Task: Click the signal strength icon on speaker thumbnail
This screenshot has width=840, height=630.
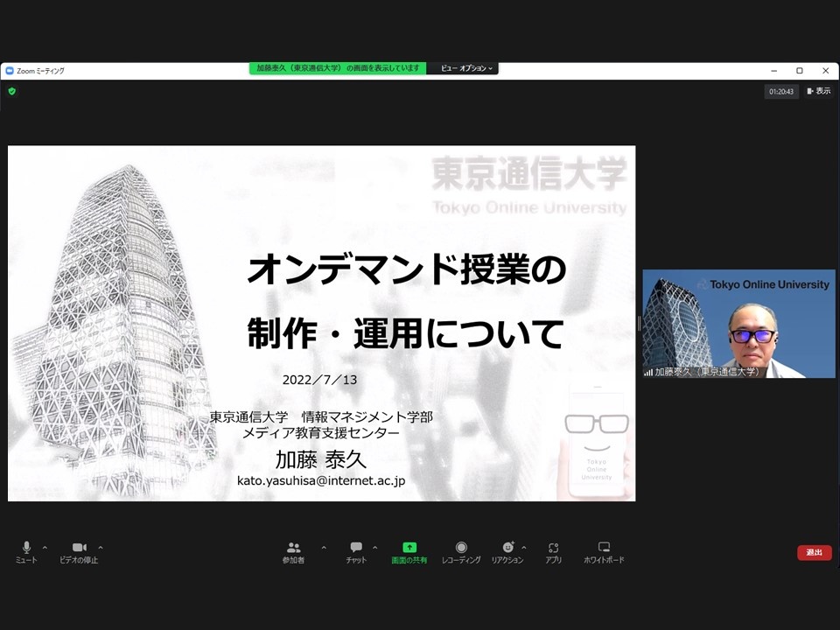Action: tap(648, 372)
